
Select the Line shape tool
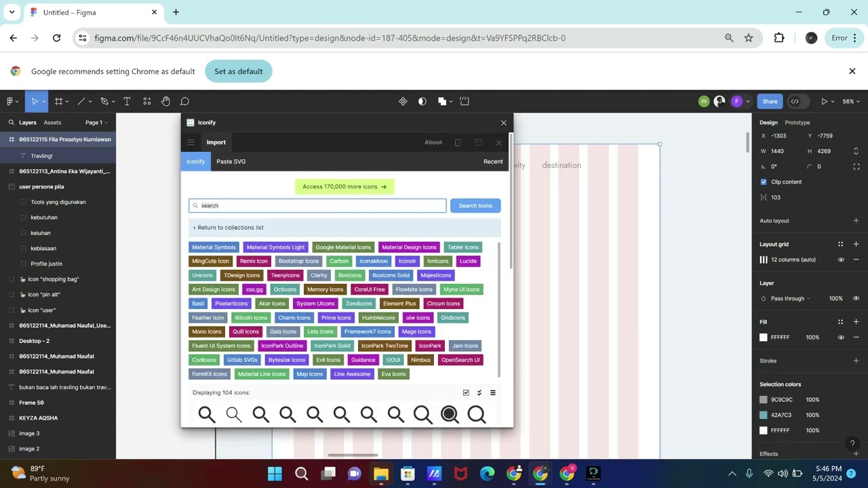[81, 101]
